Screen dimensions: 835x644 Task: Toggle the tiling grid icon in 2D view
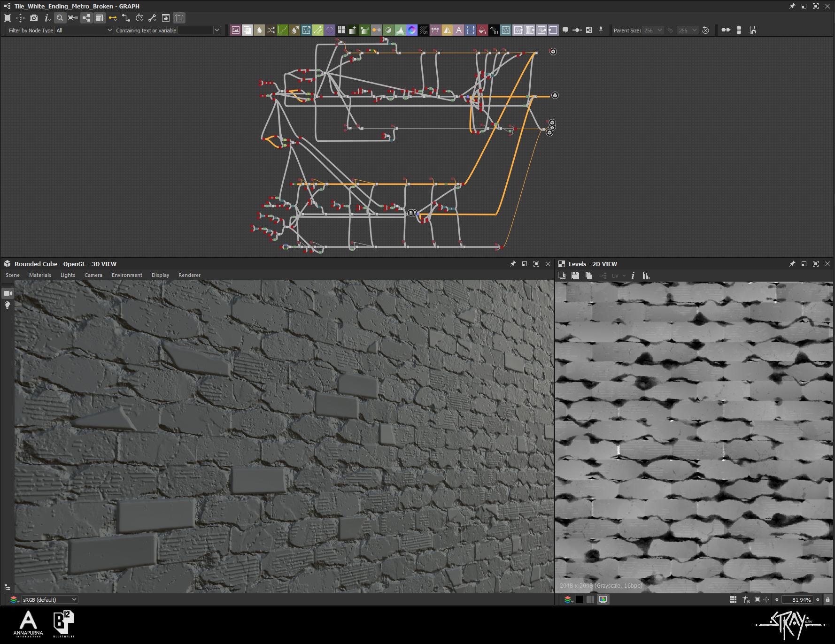(733, 599)
